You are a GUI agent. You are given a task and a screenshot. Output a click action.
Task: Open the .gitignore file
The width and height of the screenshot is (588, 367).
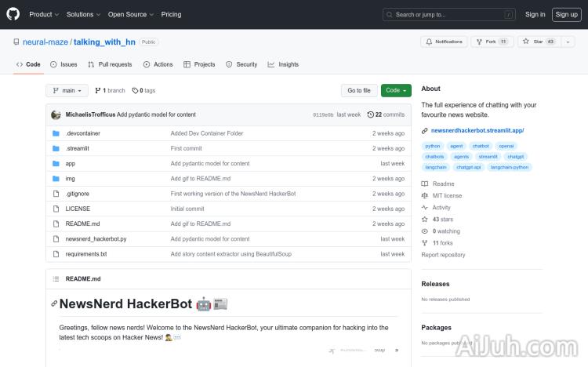point(78,194)
